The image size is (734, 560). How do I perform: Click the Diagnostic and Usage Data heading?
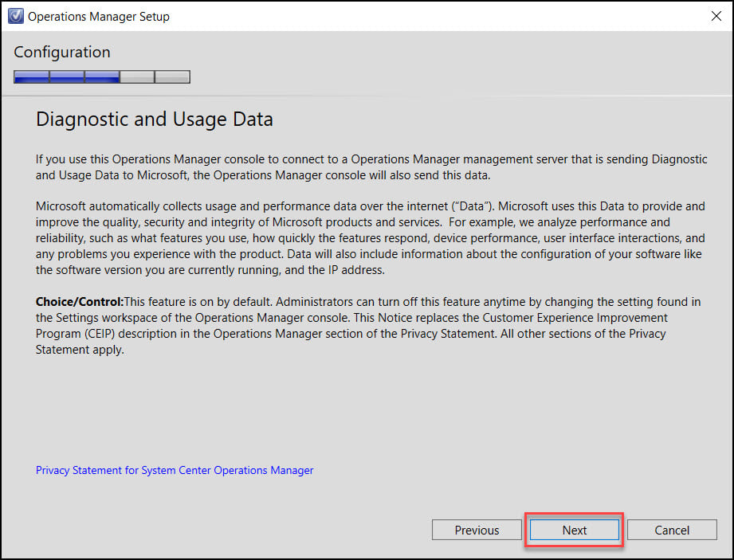[x=155, y=119]
